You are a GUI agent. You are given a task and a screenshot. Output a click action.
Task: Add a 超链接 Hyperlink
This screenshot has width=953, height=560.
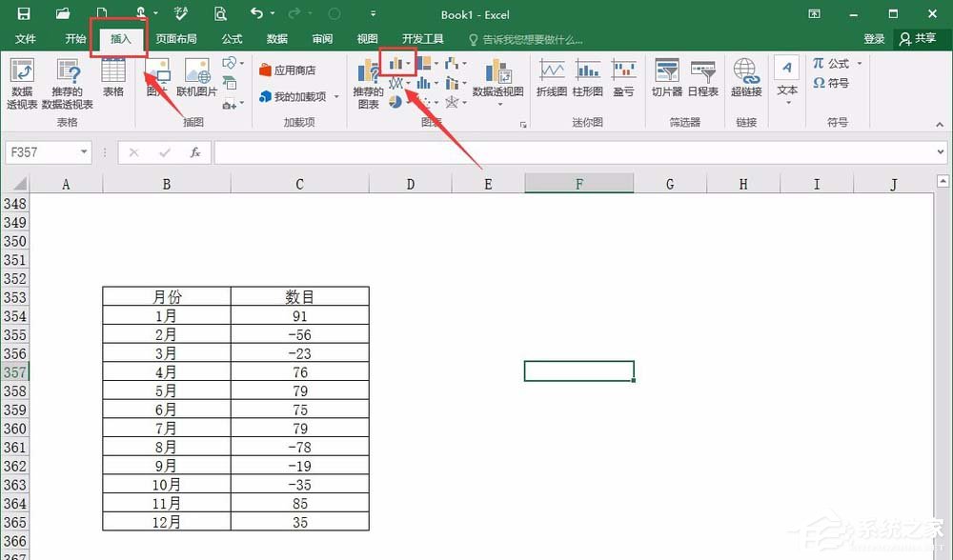coord(745,76)
